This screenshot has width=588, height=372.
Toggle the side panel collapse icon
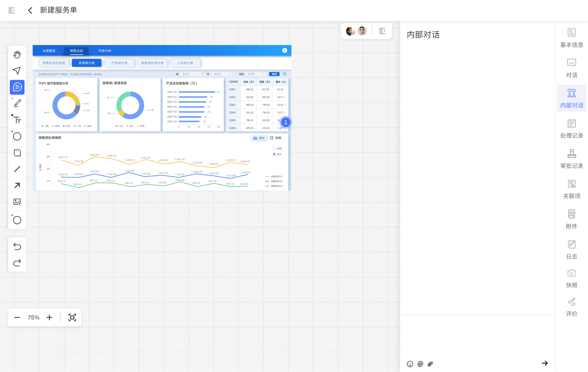point(382,31)
